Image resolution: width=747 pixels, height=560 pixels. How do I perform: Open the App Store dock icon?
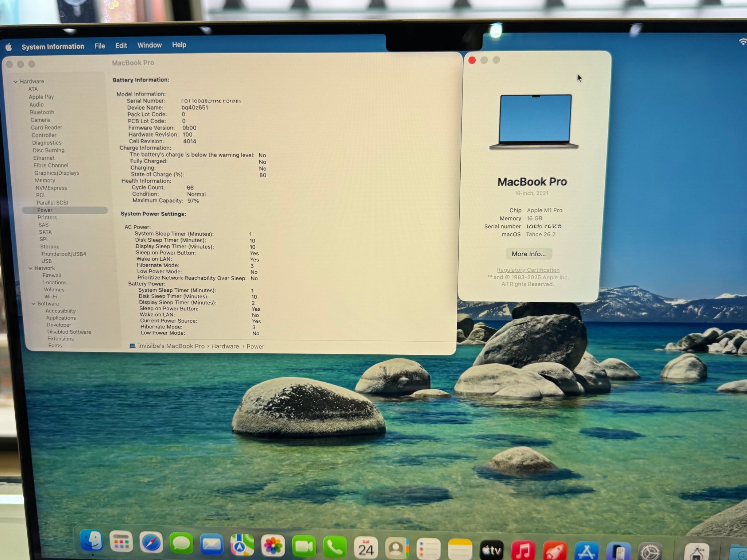pyautogui.click(x=586, y=551)
